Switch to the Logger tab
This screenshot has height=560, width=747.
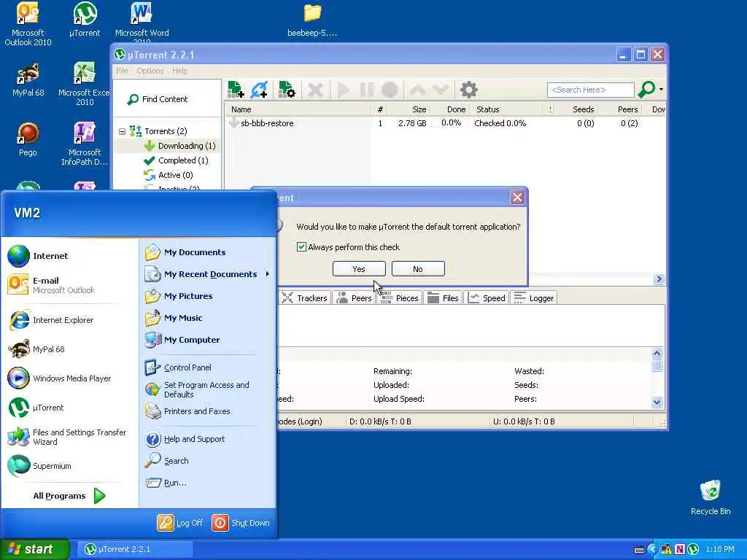click(x=535, y=298)
